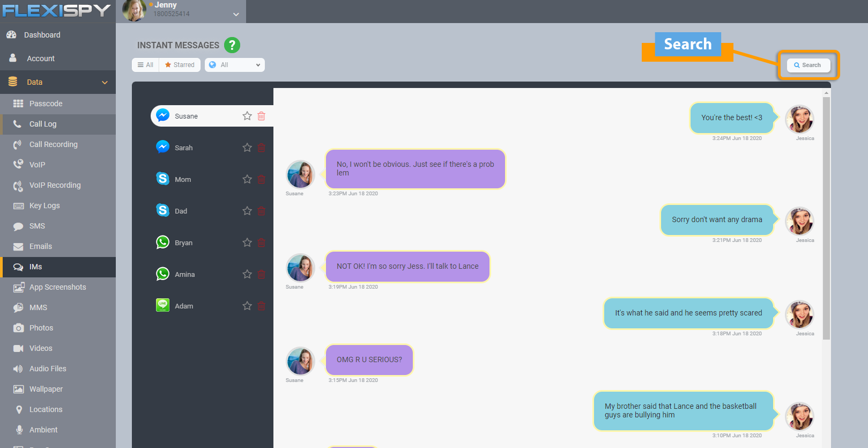Click the Susane Messenger icon
The image size is (868, 448).
[x=163, y=115]
